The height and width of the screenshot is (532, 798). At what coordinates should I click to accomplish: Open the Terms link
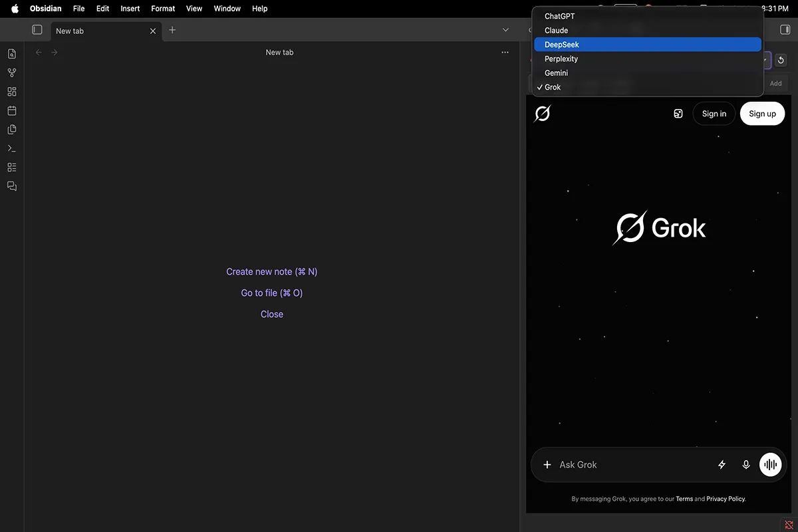tap(684, 499)
